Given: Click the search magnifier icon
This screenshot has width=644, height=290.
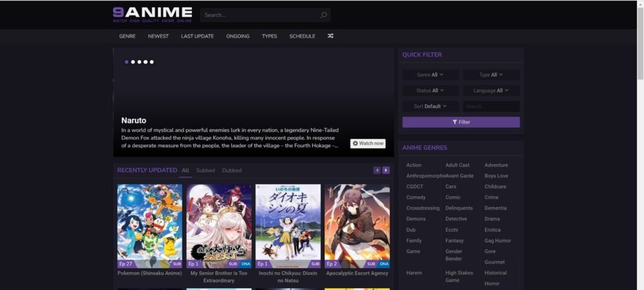Looking at the screenshot, I should click(x=324, y=15).
